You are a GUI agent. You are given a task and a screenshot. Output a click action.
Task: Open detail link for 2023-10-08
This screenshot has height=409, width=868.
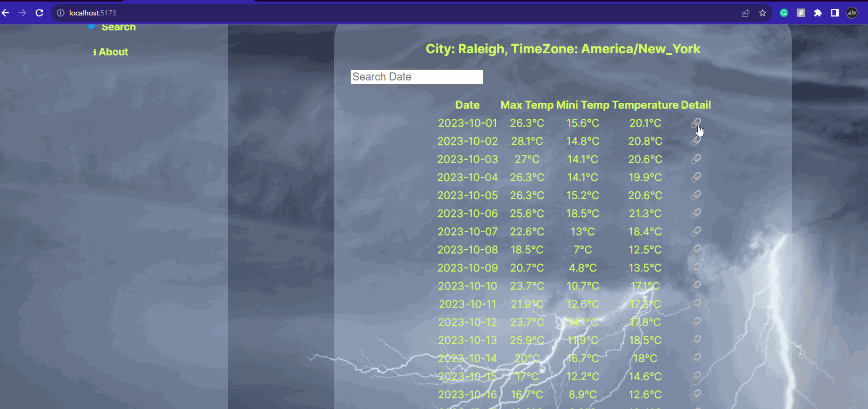click(x=696, y=250)
